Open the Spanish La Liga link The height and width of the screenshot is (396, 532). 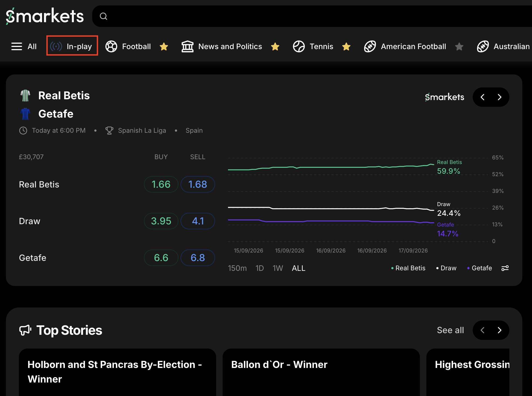(x=142, y=131)
